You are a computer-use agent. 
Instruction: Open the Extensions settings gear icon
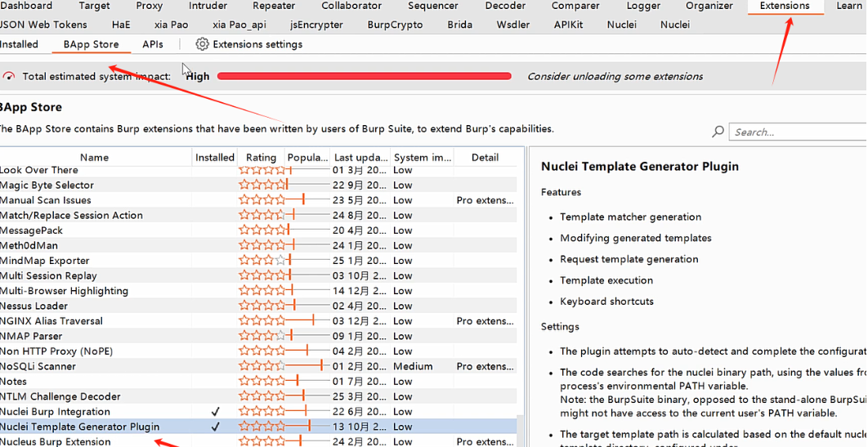click(202, 44)
